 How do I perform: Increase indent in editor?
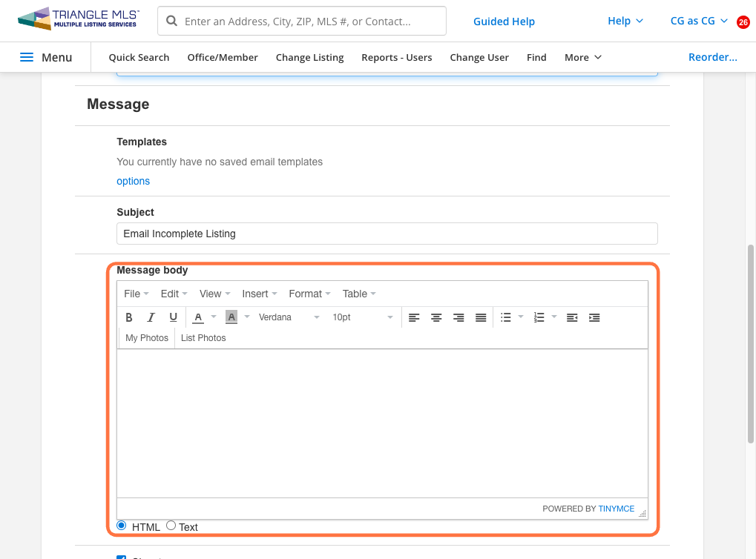[594, 317]
